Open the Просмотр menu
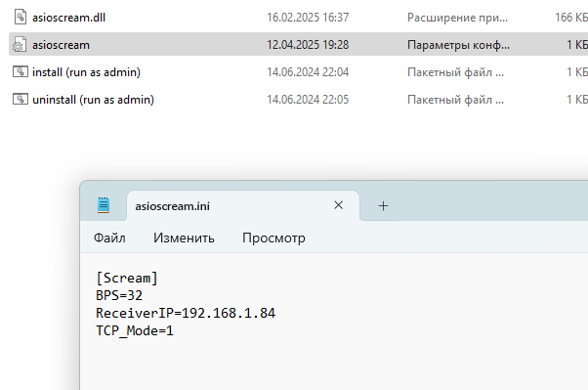 point(273,238)
